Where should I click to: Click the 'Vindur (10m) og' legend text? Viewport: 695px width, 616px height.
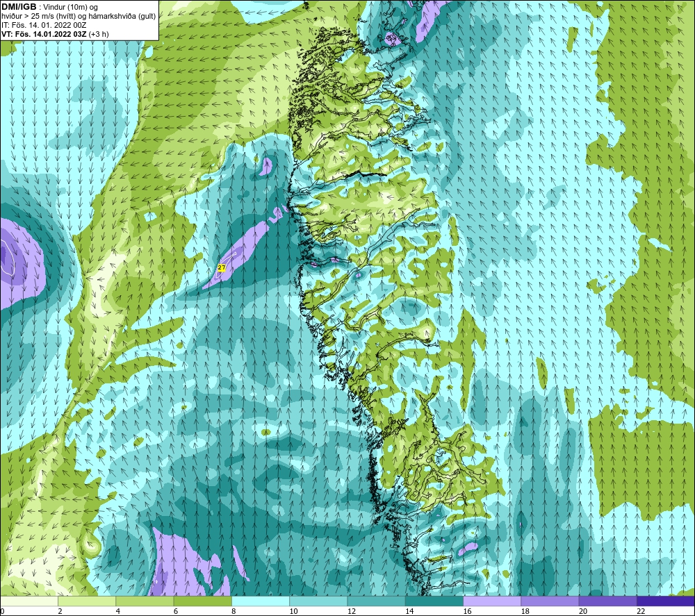coord(71,8)
